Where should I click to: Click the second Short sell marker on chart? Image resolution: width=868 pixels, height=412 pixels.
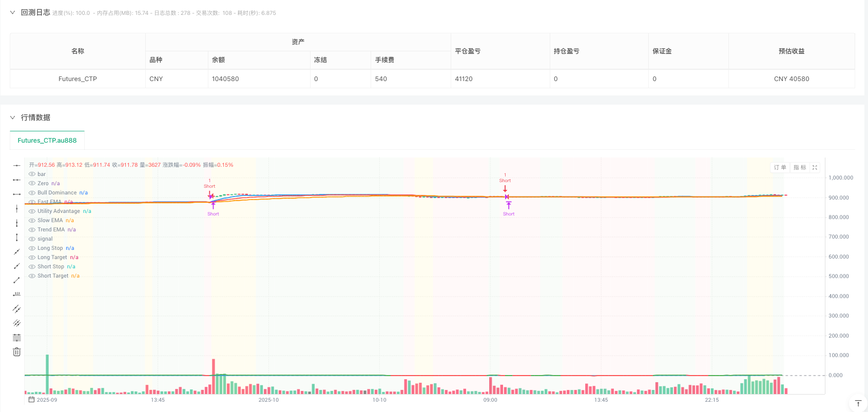(x=506, y=188)
